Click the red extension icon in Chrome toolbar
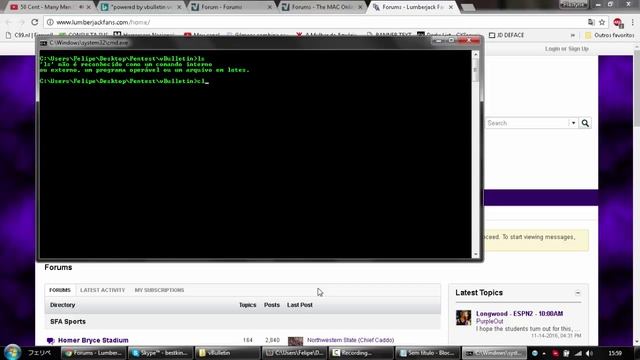 click(x=618, y=23)
